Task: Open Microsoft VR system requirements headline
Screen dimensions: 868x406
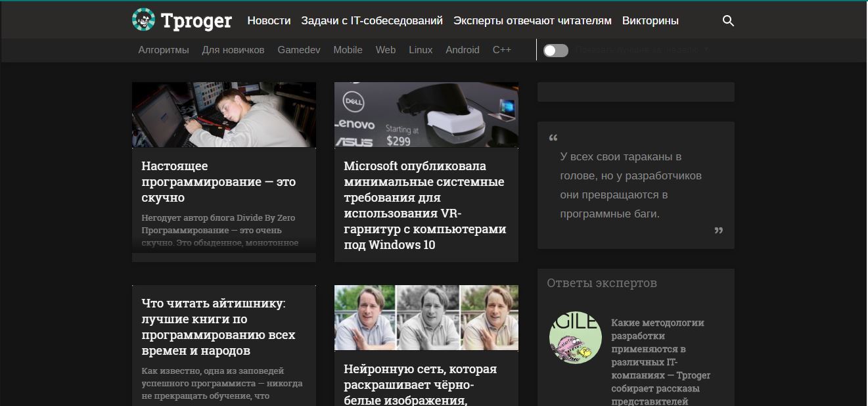Action: (x=425, y=206)
